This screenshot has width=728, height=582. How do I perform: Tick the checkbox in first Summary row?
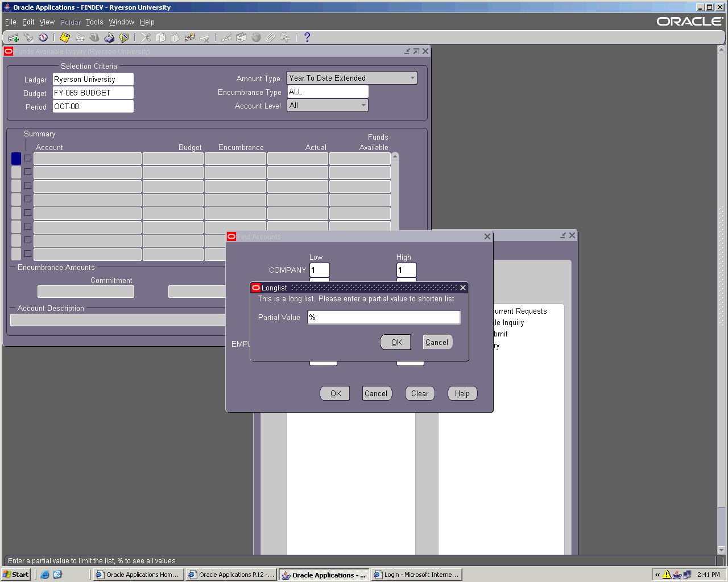click(28, 159)
